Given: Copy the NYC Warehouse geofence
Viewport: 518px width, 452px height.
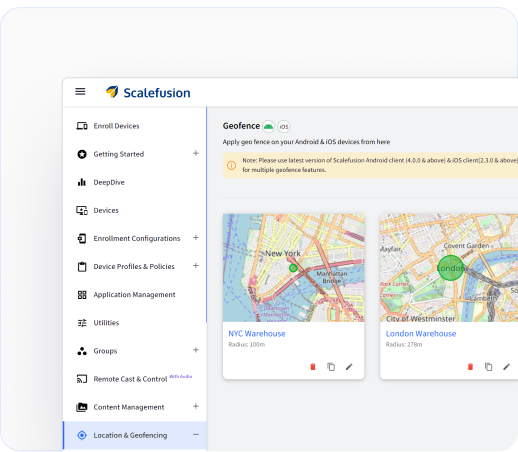Looking at the screenshot, I should 331,367.
